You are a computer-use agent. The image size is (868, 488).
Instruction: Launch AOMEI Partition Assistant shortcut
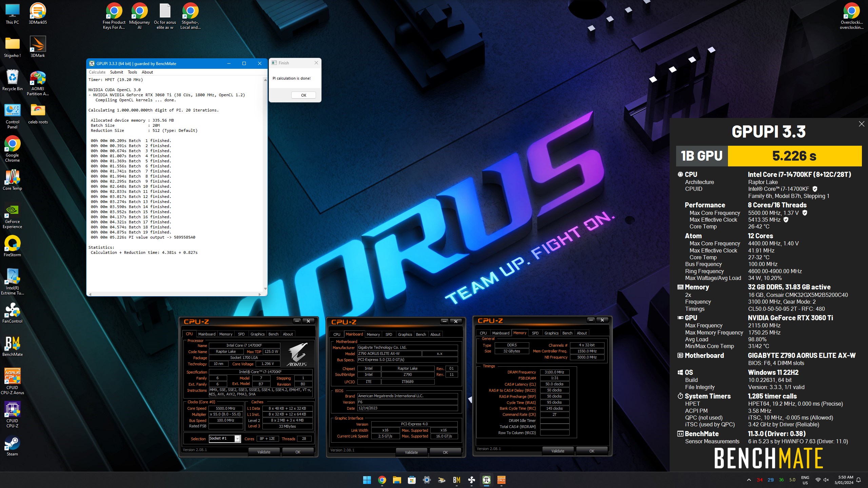point(38,83)
